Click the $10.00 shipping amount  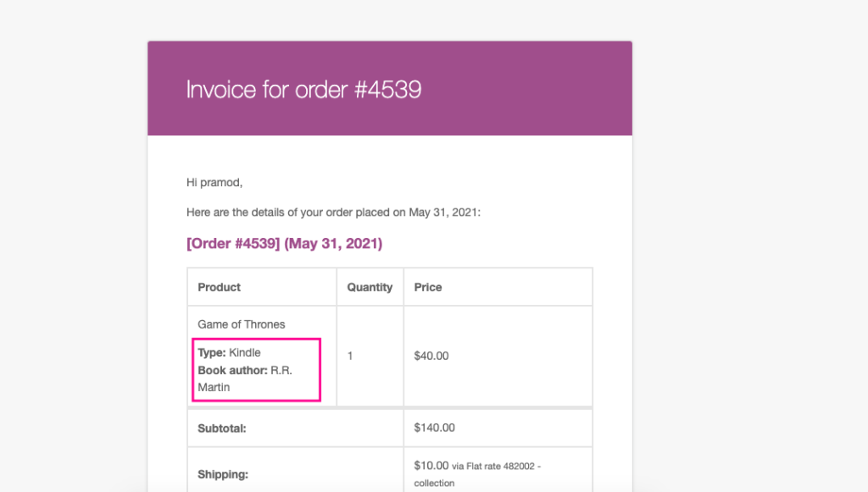(431, 465)
